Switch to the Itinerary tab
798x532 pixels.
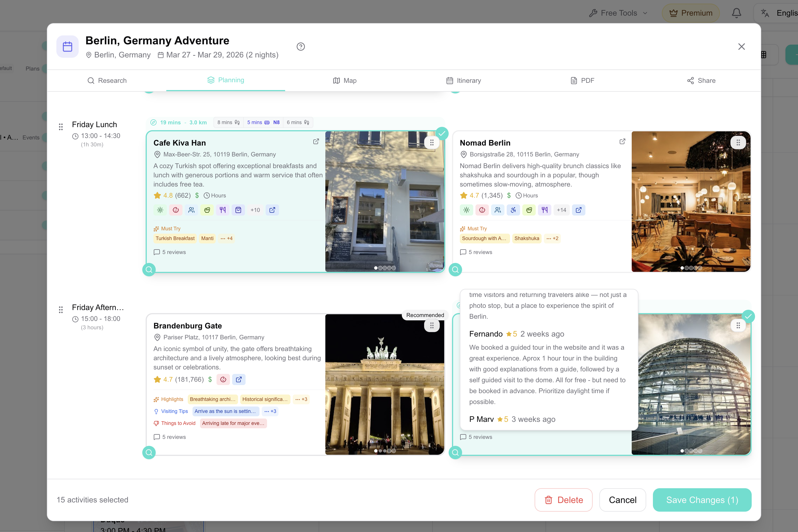pyautogui.click(x=463, y=80)
